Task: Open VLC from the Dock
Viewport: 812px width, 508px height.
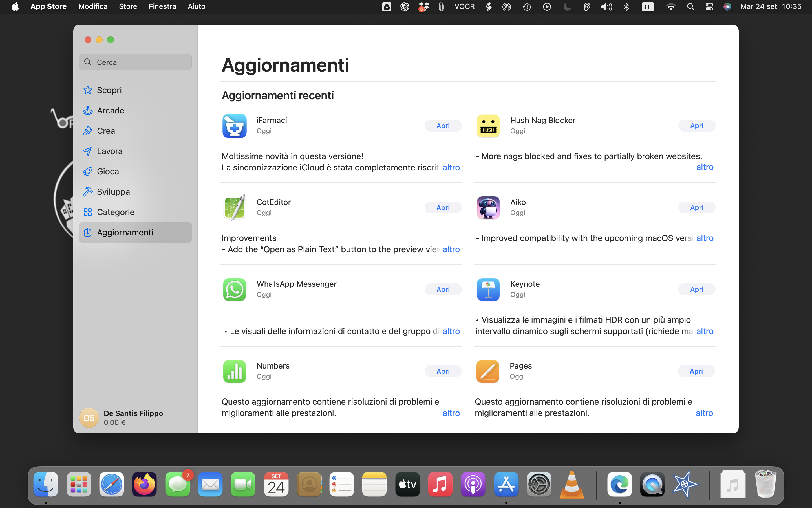Action: [572, 484]
